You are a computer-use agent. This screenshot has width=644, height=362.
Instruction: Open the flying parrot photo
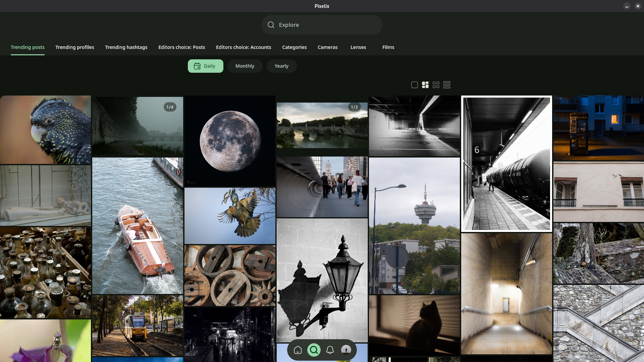coord(230,216)
